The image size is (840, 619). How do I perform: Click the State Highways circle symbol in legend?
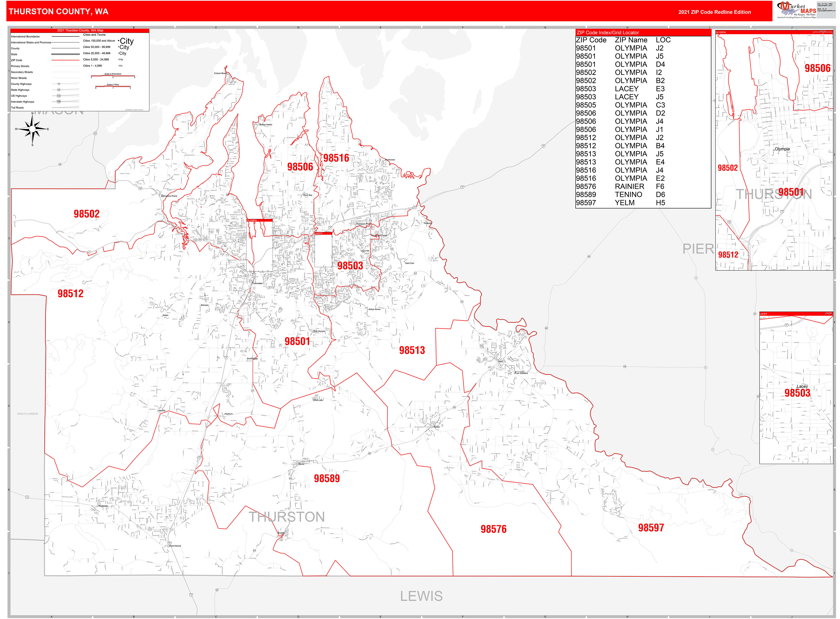[59, 90]
